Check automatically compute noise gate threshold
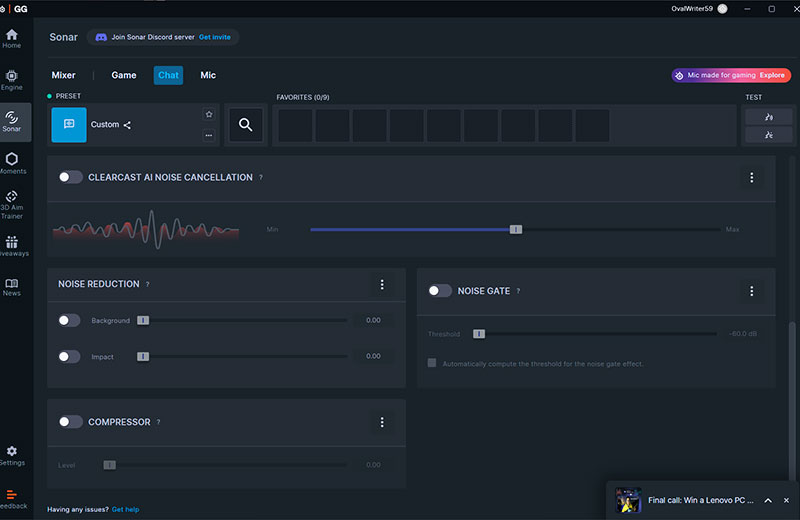 pyautogui.click(x=432, y=363)
